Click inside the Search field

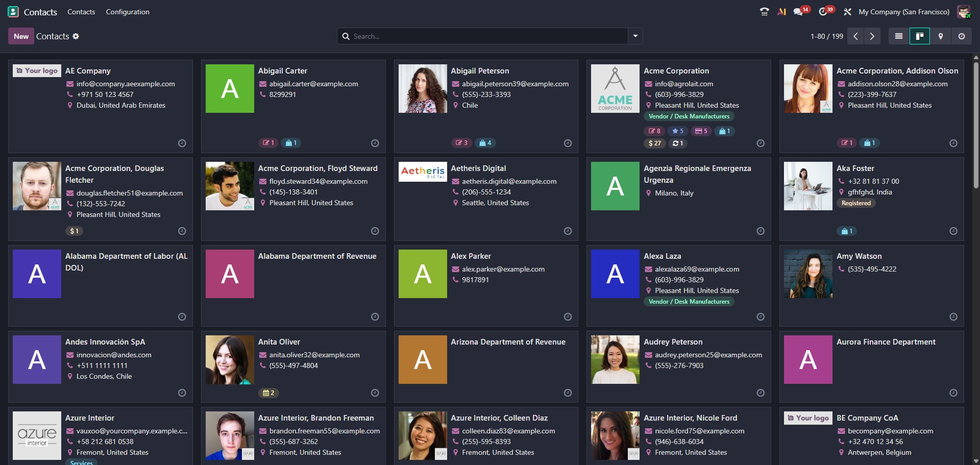click(x=485, y=36)
